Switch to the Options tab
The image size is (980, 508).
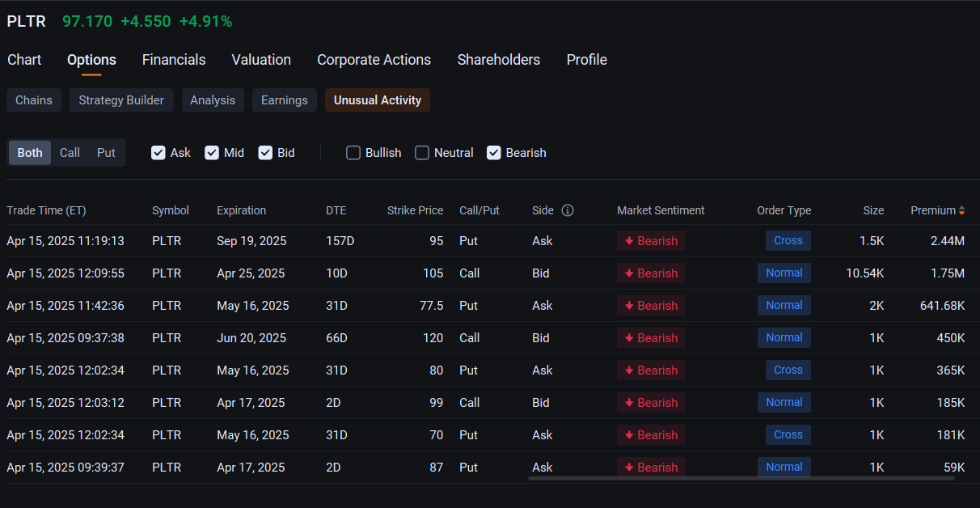(x=91, y=60)
